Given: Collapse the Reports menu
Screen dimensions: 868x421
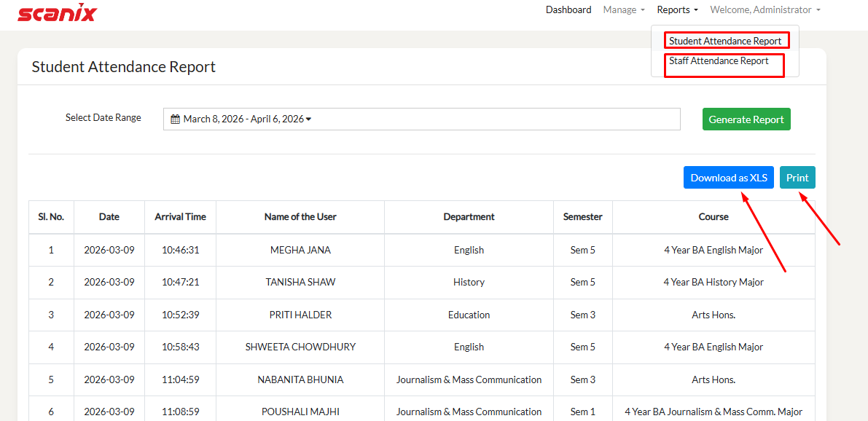Looking at the screenshot, I should click(x=677, y=10).
